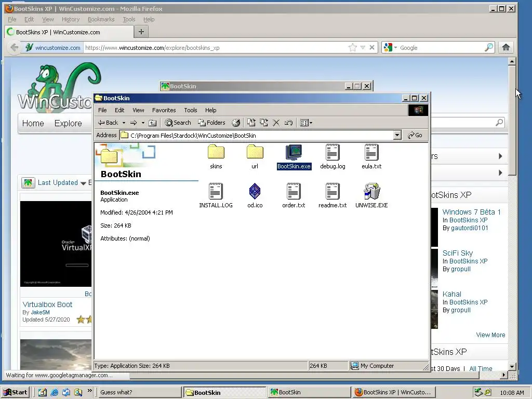This screenshot has width=532, height=399.
Task: Select the skins folder
Action: coord(216,157)
